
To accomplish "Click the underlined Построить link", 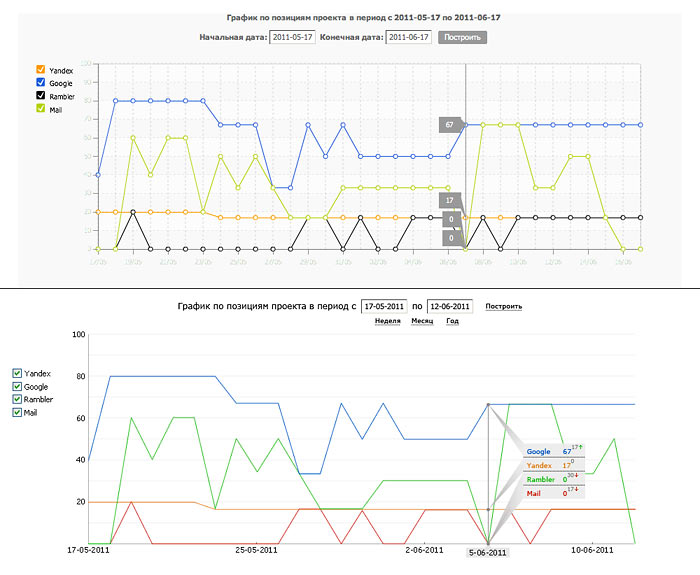I will (504, 306).
